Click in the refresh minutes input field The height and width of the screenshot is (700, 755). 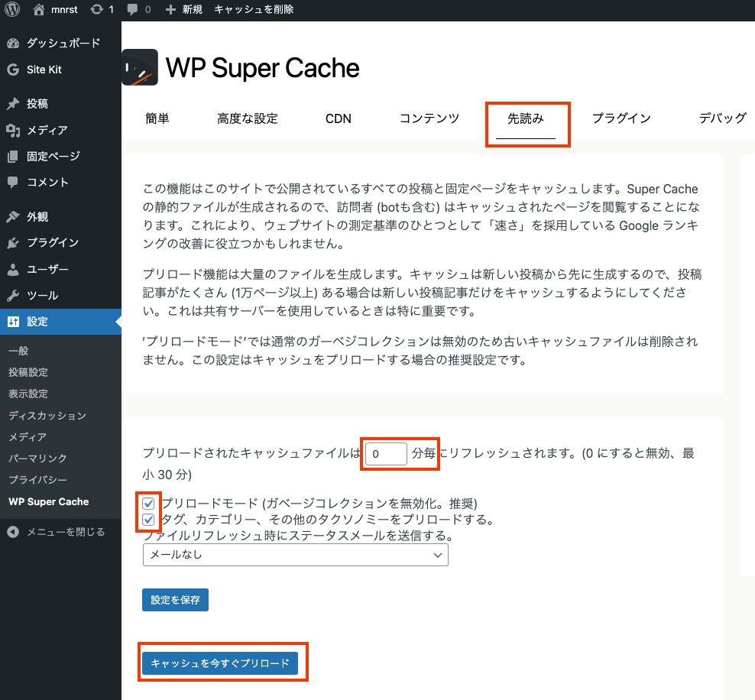[x=386, y=453]
